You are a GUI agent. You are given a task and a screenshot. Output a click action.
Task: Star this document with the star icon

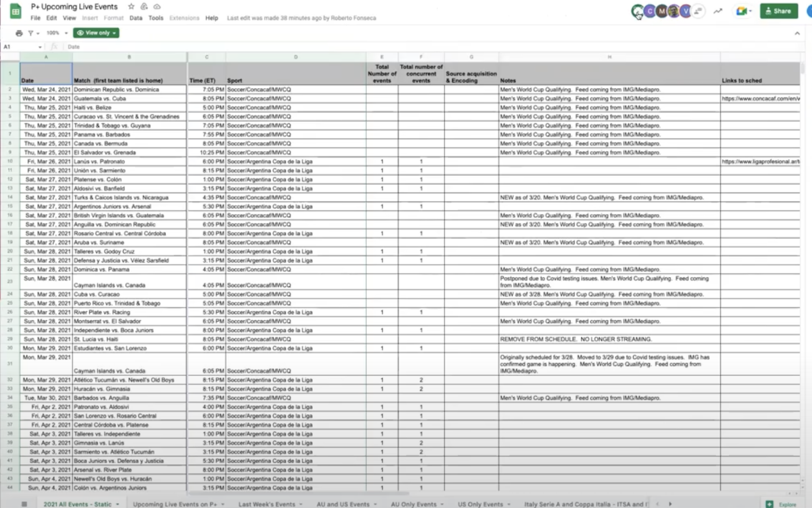(x=131, y=7)
